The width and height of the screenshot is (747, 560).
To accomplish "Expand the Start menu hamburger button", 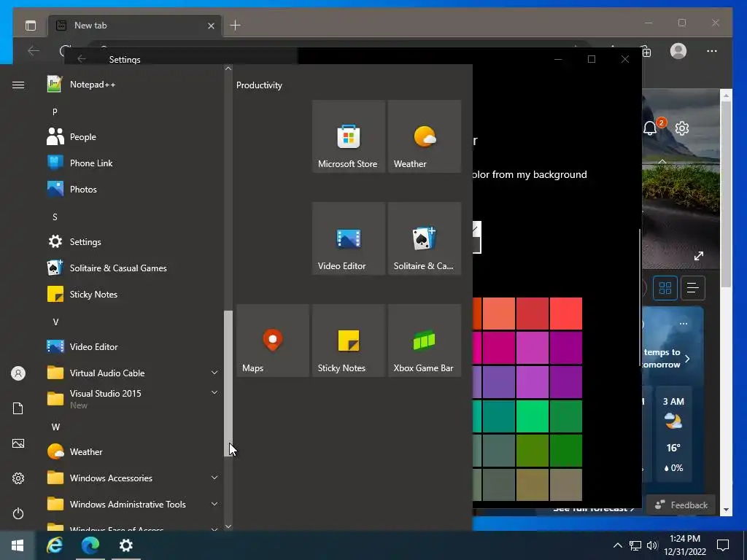I will coord(18,85).
